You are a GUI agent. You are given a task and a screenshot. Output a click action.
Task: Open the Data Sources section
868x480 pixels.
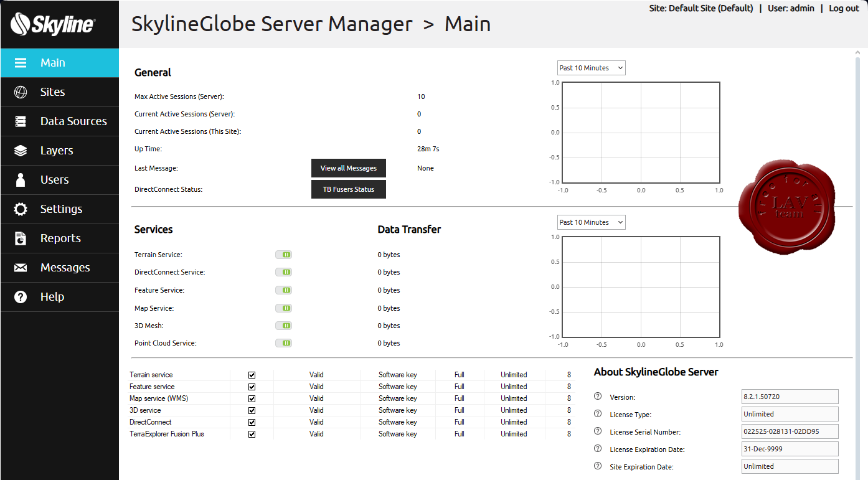[60, 121]
